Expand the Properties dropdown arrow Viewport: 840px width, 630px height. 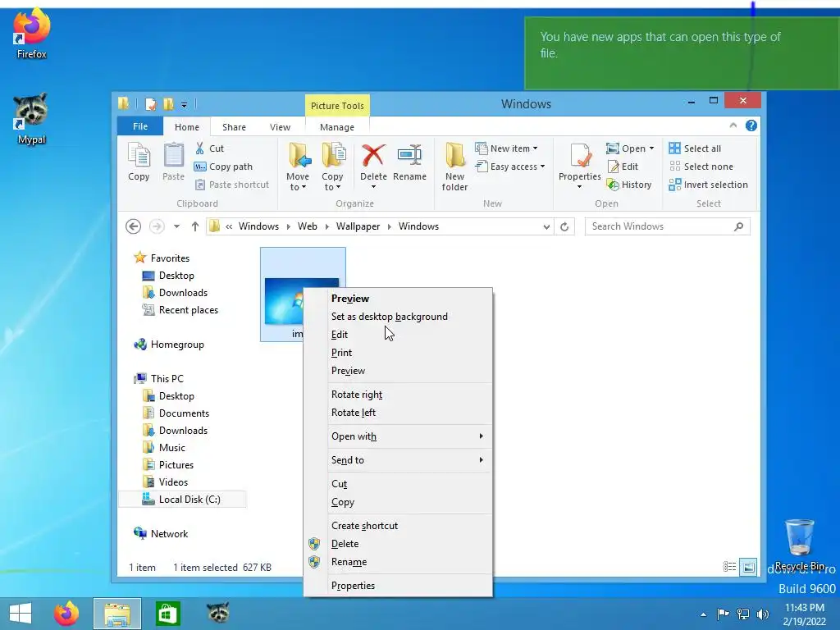[580, 187]
